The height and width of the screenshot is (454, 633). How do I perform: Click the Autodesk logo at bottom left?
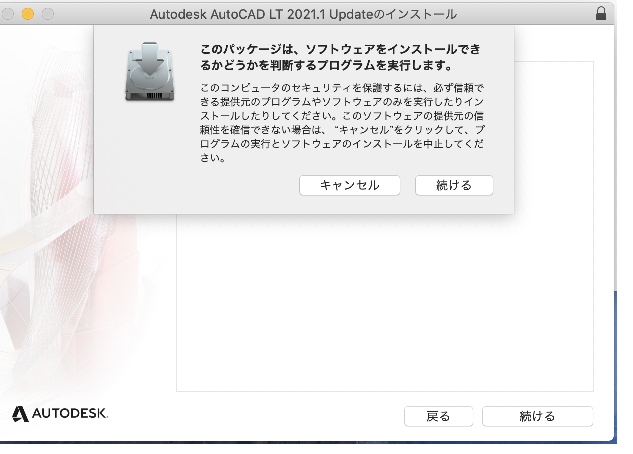60,414
